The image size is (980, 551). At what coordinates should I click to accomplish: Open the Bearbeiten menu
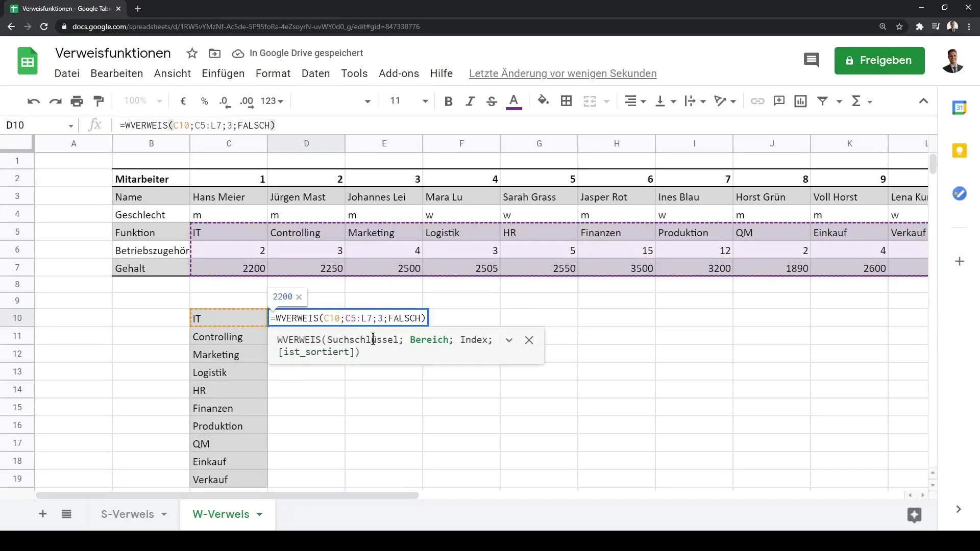(x=117, y=73)
